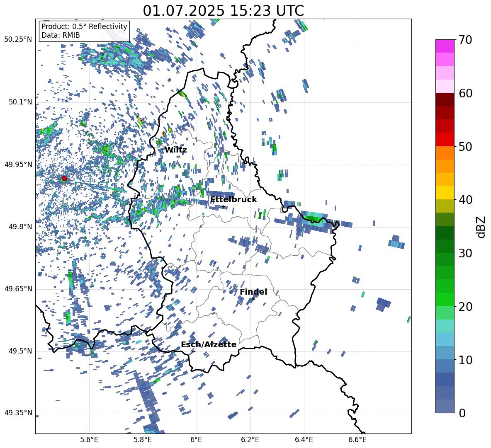
Task: Click the 49.65°N latitude label
Action: tap(18, 289)
